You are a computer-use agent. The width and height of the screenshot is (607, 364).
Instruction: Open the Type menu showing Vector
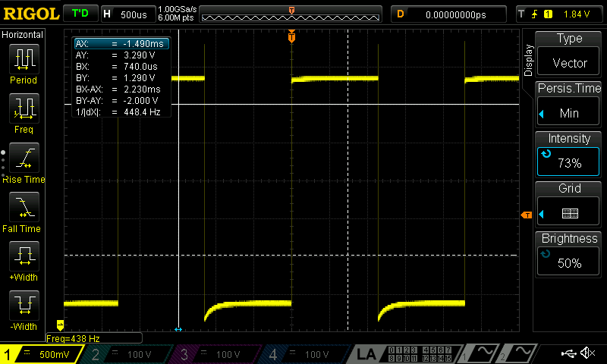(x=568, y=54)
